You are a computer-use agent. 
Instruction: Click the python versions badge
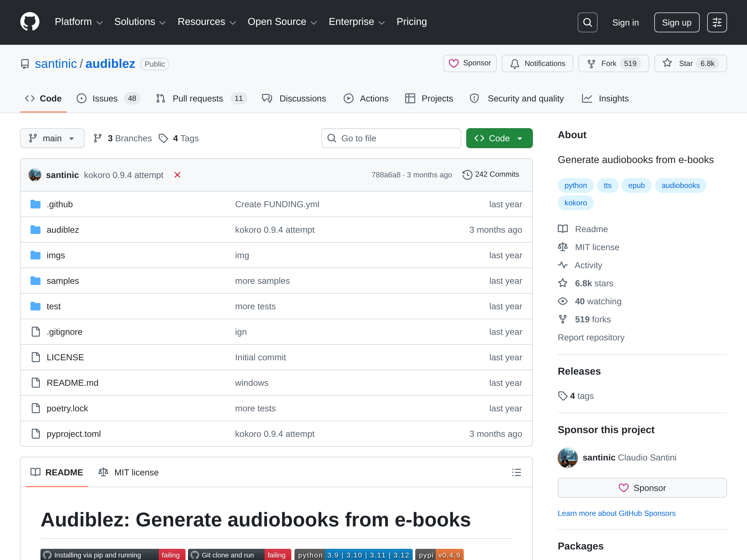[353, 555]
